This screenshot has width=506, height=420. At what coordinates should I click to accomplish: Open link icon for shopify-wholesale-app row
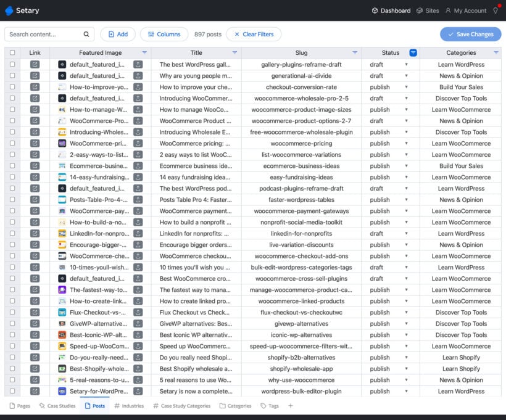(35, 369)
